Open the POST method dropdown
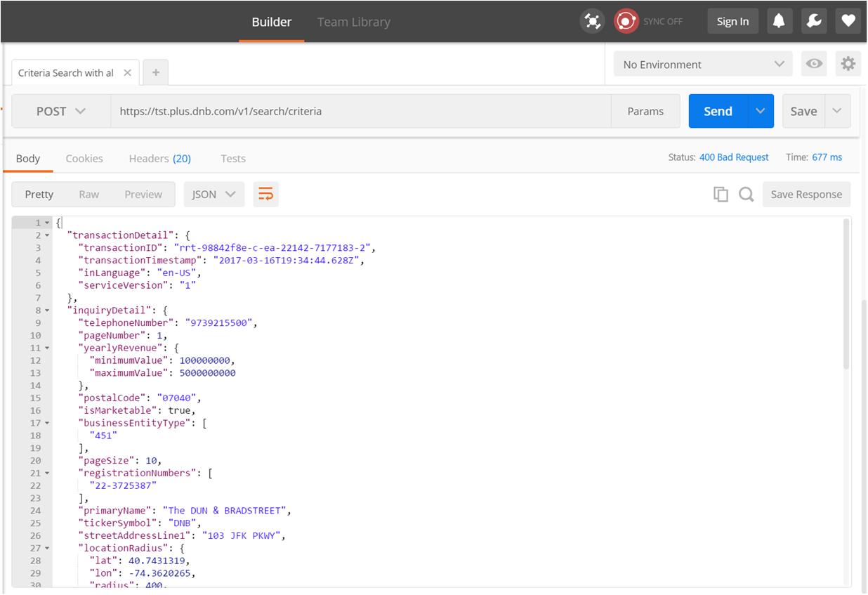The height and width of the screenshot is (595, 868). point(61,111)
